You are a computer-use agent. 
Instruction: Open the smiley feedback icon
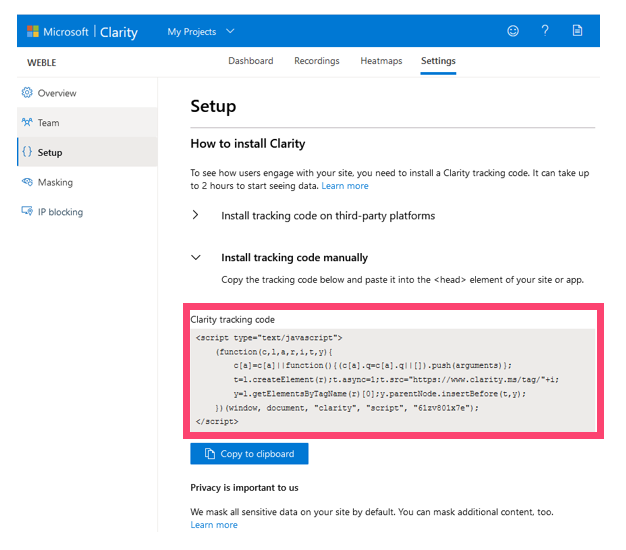pyautogui.click(x=513, y=31)
